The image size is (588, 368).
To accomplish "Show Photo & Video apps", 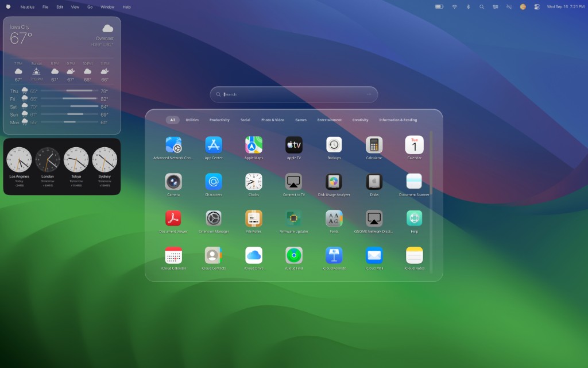I will point(273,120).
